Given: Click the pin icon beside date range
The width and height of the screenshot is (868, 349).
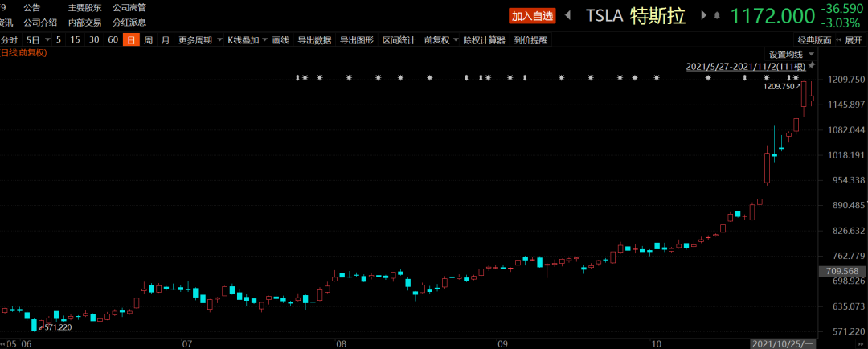Looking at the screenshot, I should click(811, 66).
